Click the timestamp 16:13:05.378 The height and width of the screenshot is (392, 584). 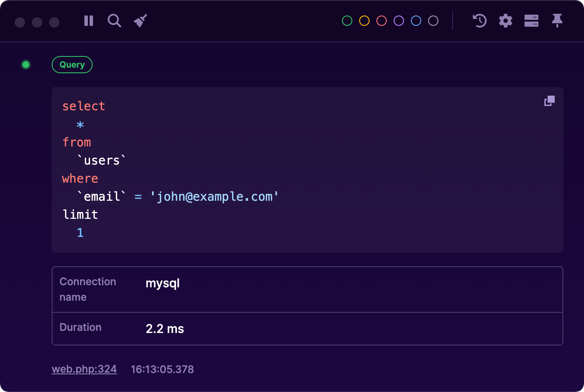coord(162,369)
